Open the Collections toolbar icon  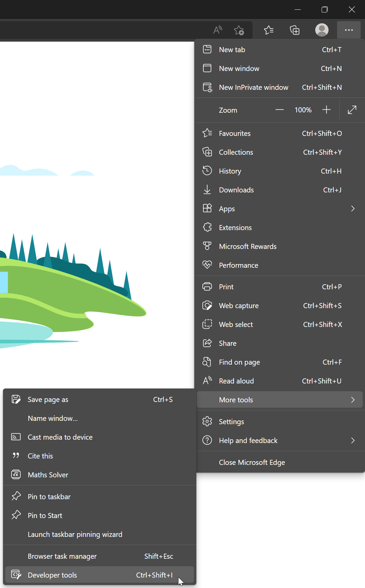point(295,30)
